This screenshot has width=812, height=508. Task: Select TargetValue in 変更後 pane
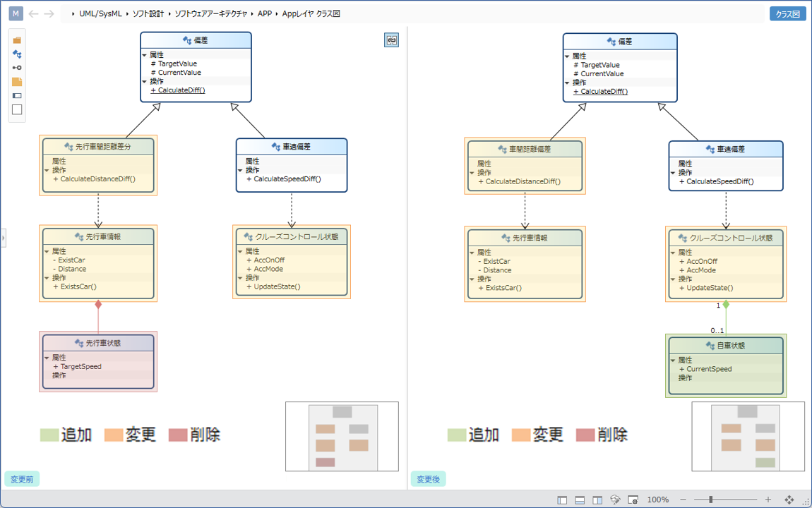[597, 65]
